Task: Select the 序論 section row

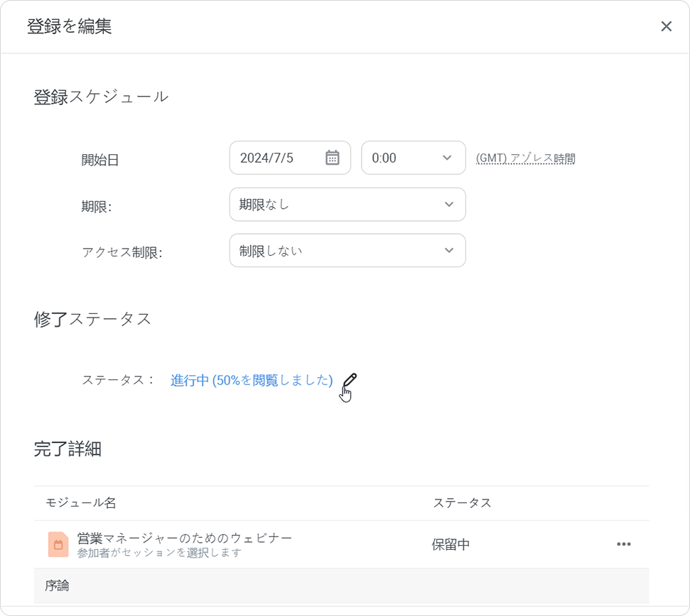Action: (341, 586)
